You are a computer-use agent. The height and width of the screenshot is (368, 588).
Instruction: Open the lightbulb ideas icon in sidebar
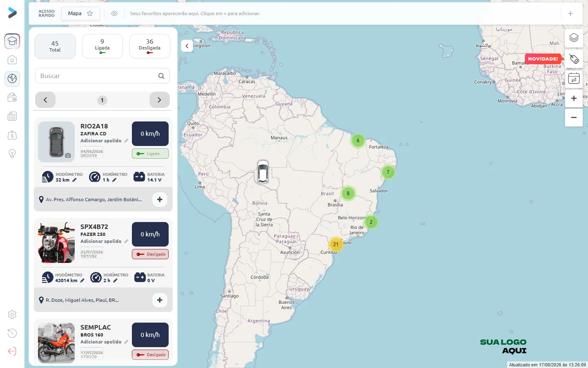(12, 154)
